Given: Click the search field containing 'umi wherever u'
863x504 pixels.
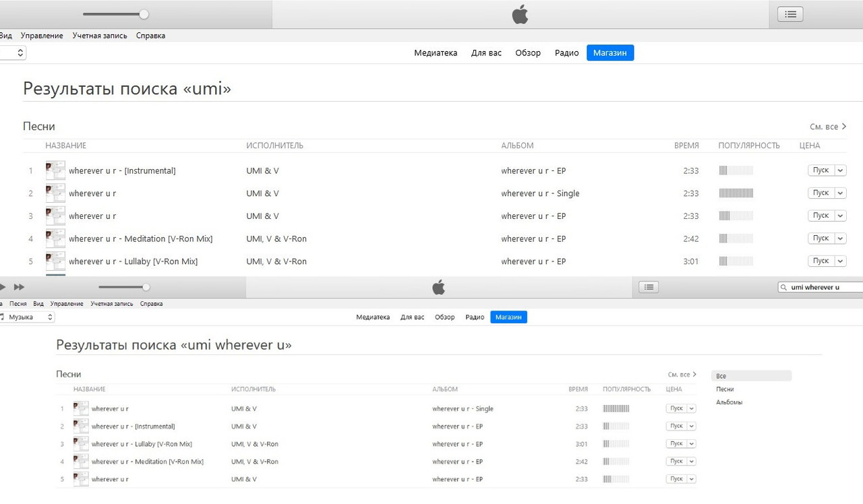Looking at the screenshot, I should point(821,287).
